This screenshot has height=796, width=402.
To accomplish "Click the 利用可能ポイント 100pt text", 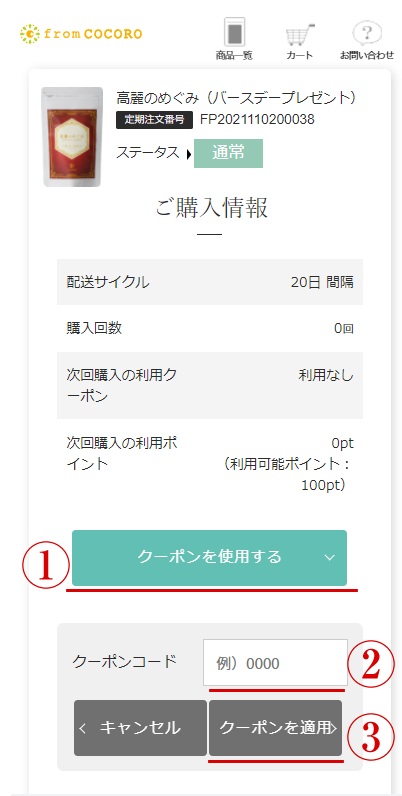I will 289,474.
